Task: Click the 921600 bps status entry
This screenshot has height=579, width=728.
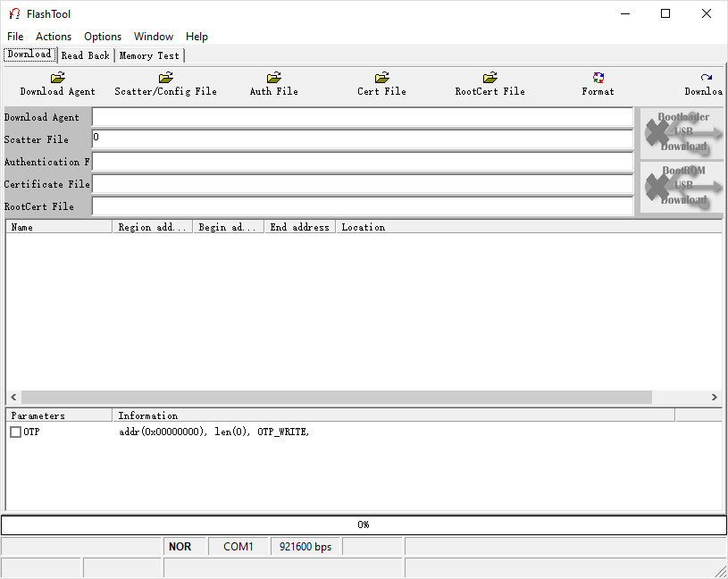Action: (305, 547)
